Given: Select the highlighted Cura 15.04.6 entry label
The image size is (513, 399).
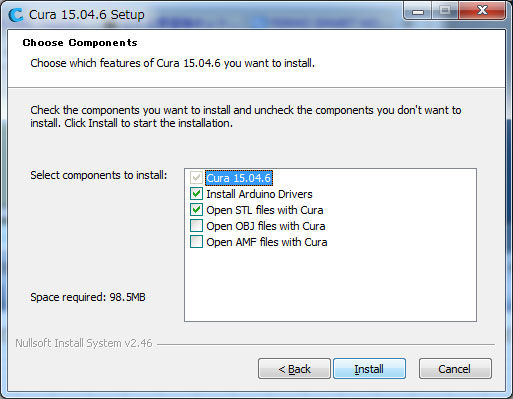Looking at the screenshot, I should [x=239, y=178].
